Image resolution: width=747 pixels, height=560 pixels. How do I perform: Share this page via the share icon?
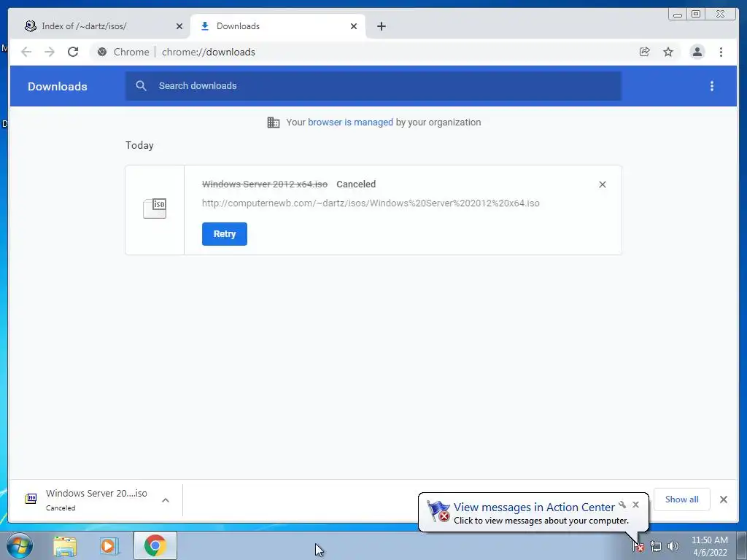(645, 52)
